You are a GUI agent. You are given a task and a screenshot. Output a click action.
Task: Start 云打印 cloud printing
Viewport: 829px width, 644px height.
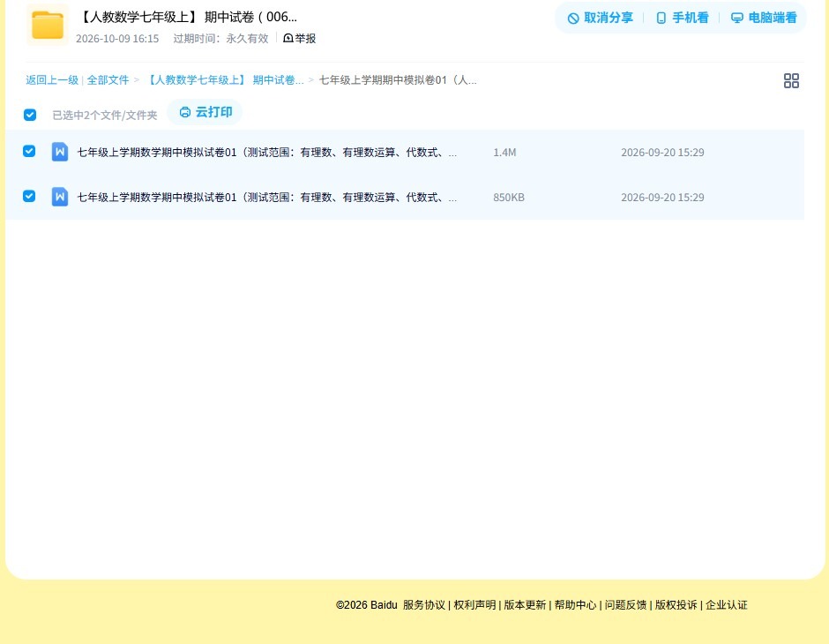(205, 112)
